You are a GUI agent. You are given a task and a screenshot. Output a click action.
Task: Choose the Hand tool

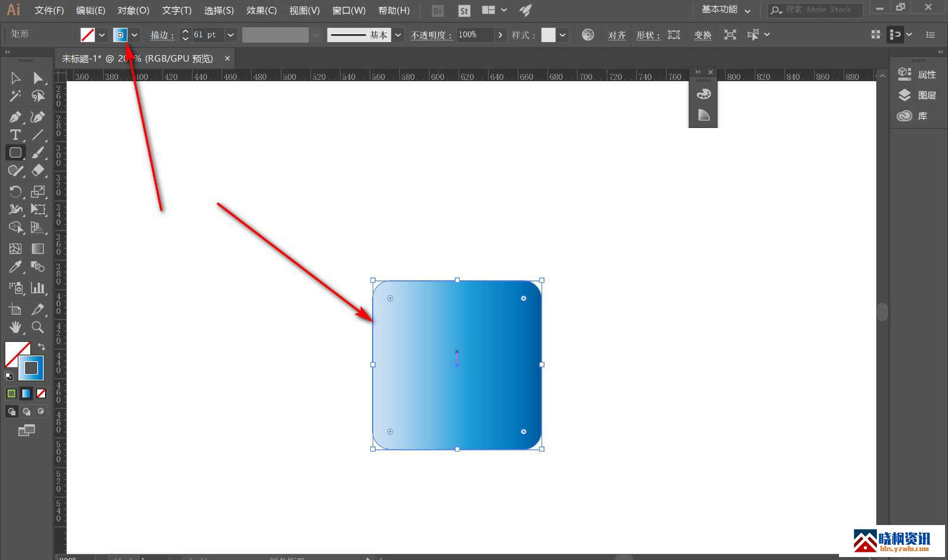(x=15, y=327)
